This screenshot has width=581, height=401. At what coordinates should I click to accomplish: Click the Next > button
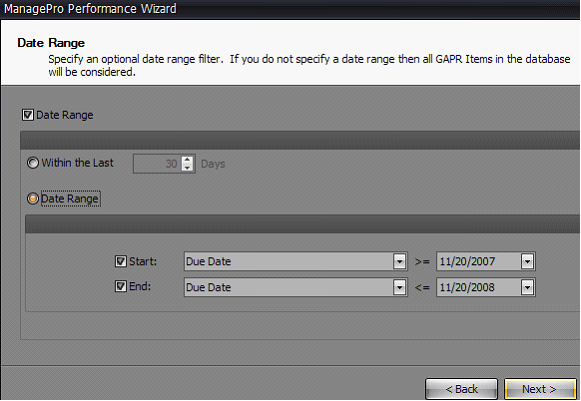pyautogui.click(x=540, y=389)
